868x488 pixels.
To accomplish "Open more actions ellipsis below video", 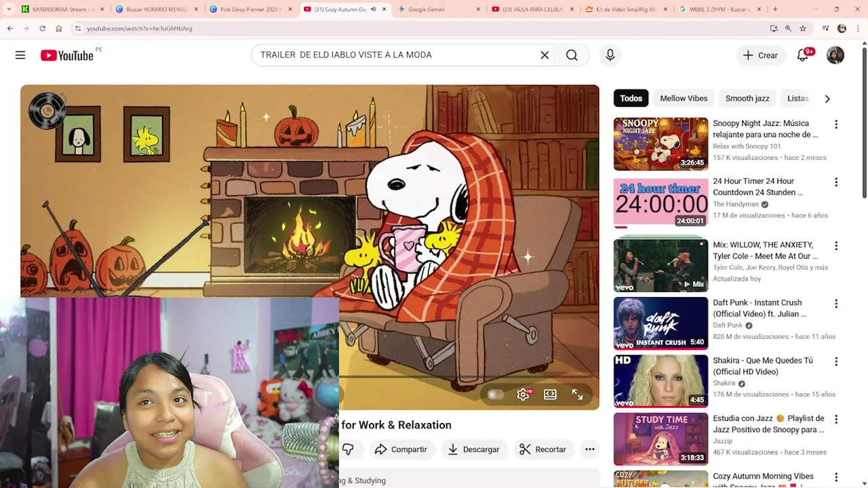I will pos(590,449).
